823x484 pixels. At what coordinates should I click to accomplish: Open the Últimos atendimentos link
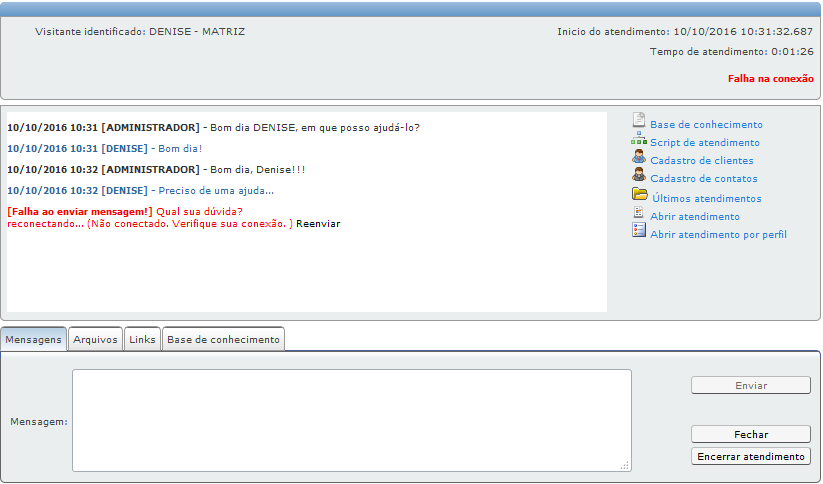[706, 199]
